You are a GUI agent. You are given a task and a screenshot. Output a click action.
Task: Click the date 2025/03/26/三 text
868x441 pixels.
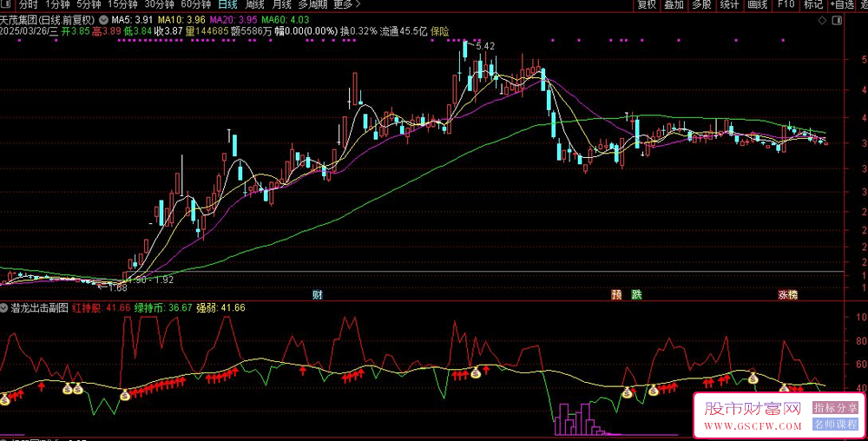click(x=29, y=31)
